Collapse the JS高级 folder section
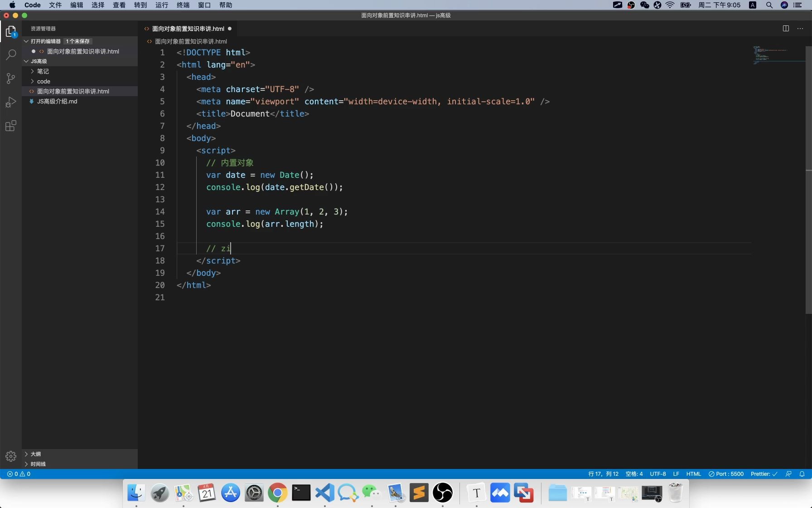 [x=26, y=61]
